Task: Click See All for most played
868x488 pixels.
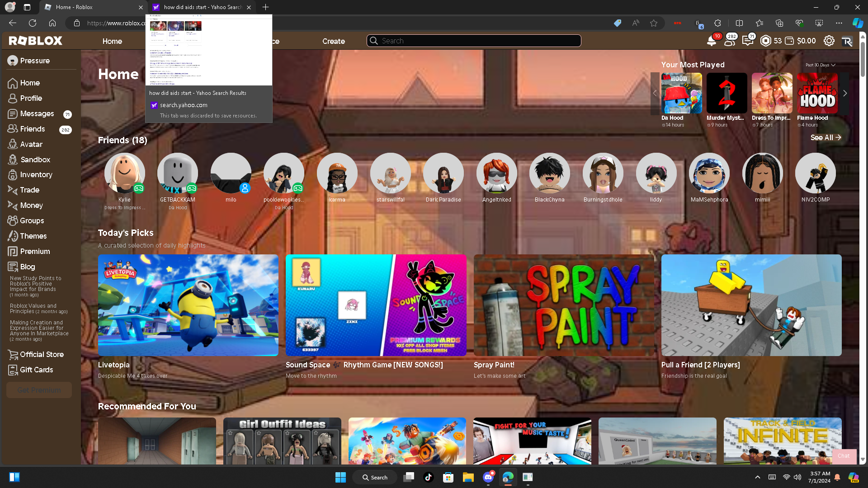Action: pos(826,137)
